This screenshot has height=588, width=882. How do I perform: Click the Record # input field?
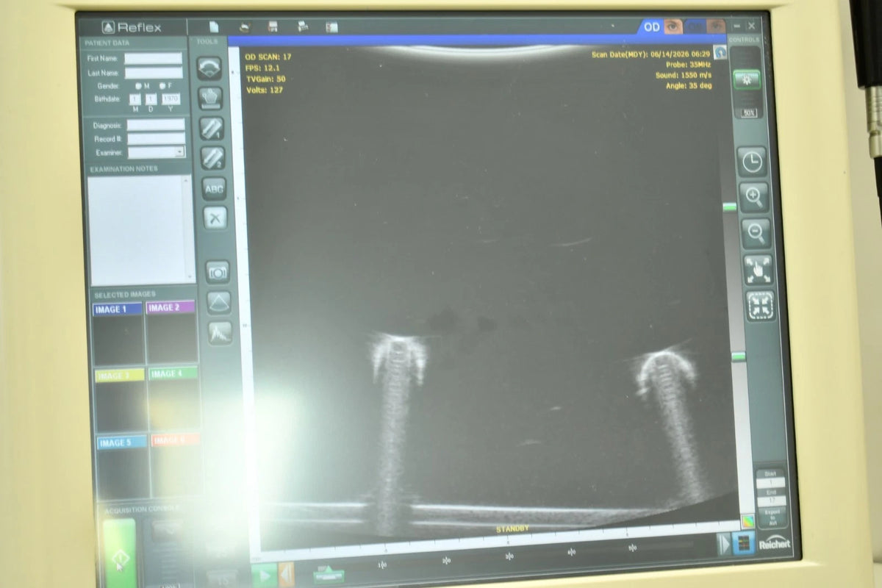tap(157, 139)
